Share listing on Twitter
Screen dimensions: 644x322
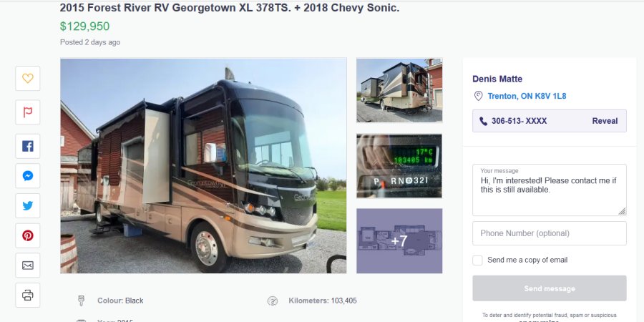pos(28,206)
